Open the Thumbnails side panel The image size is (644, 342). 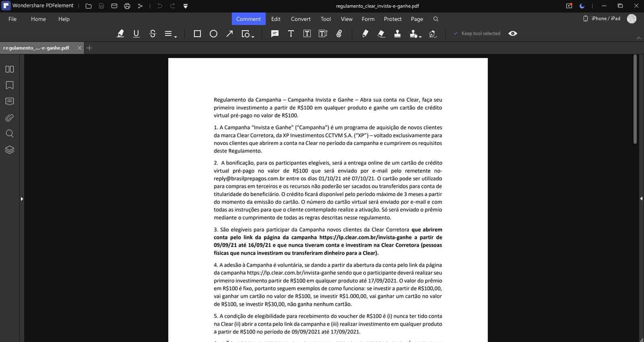[x=10, y=69]
